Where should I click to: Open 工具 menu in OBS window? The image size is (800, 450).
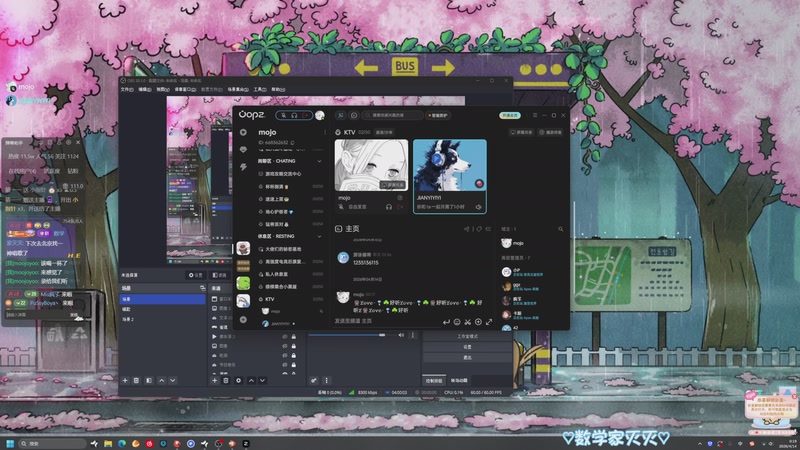[260, 89]
